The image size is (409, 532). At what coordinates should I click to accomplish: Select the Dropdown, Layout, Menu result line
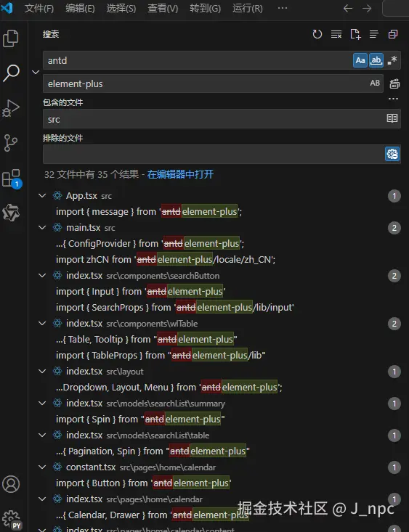tap(217, 387)
